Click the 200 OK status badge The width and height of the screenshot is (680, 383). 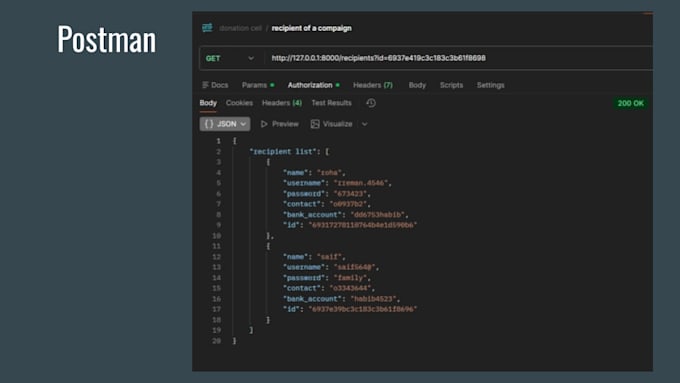[x=631, y=103]
